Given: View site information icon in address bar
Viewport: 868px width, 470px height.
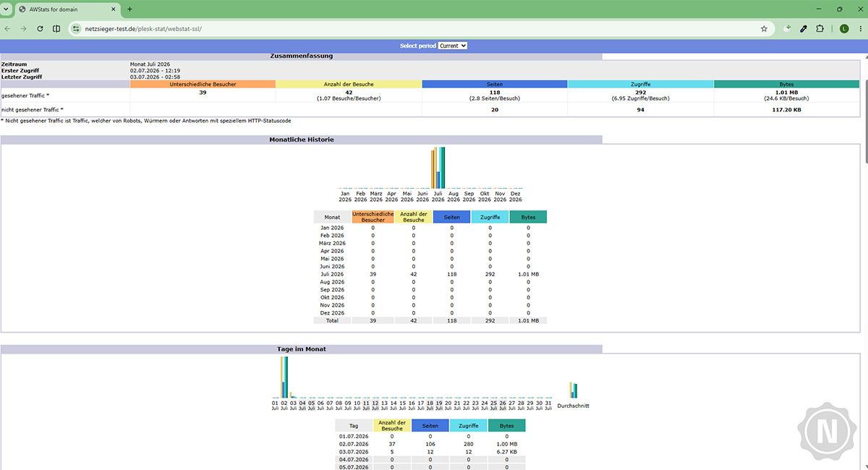Looking at the screenshot, I should click(x=75, y=29).
